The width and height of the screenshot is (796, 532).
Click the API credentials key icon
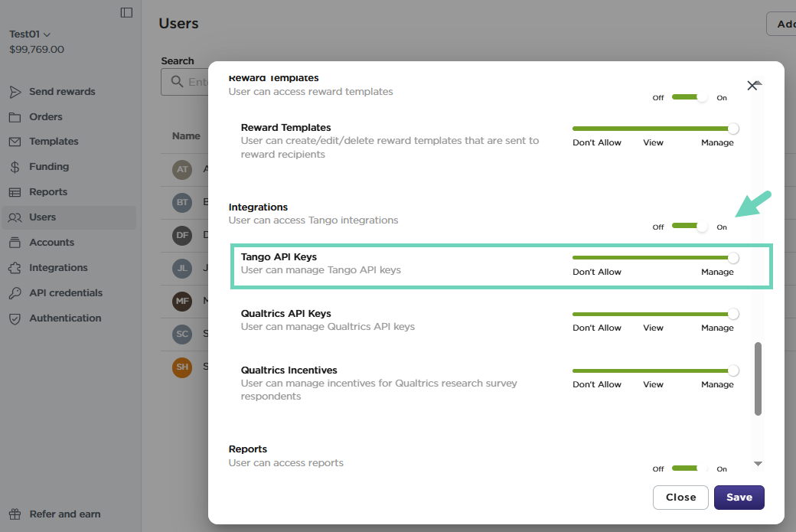pyautogui.click(x=15, y=293)
